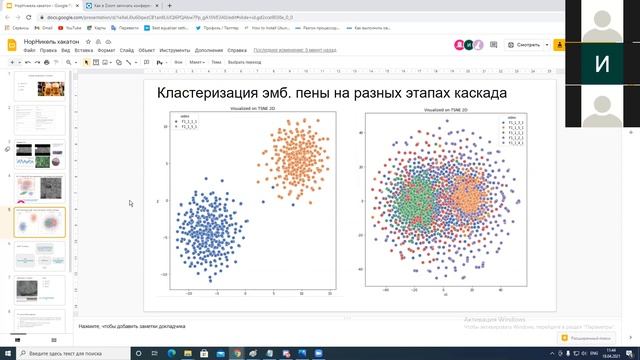Click the Расширенный поиск explore button
Viewport: 640px width, 360px height.
click(x=587, y=338)
